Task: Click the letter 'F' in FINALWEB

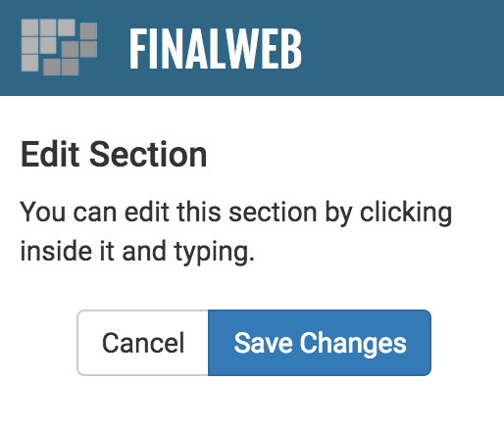Action: pyautogui.click(x=137, y=49)
